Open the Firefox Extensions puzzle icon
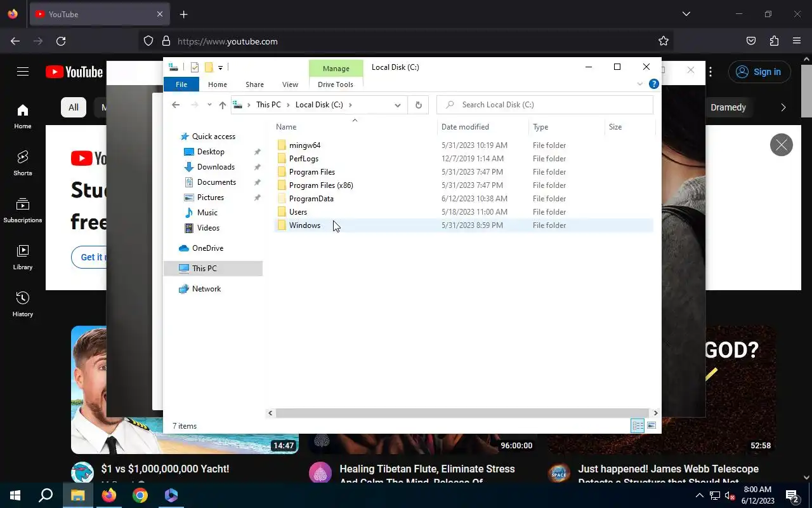812x508 pixels. pos(774,41)
